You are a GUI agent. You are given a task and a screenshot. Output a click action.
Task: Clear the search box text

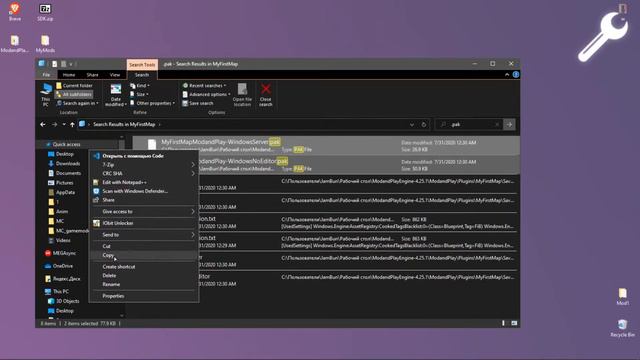pos(497,124)
